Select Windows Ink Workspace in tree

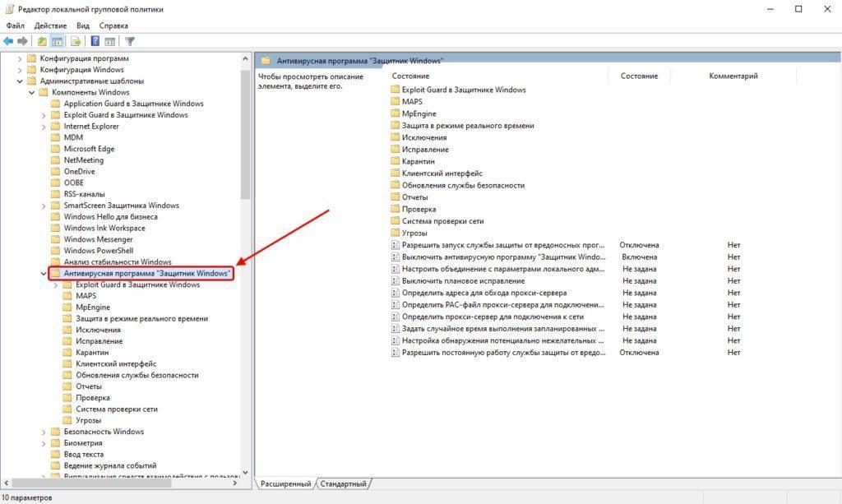[x=104, y=228]
